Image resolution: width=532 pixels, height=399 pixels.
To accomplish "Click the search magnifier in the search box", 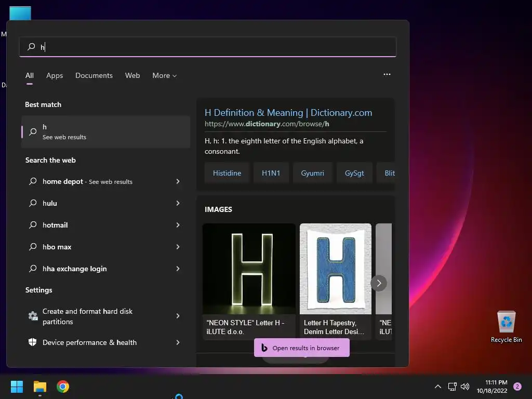I will (x=31, y=46).
